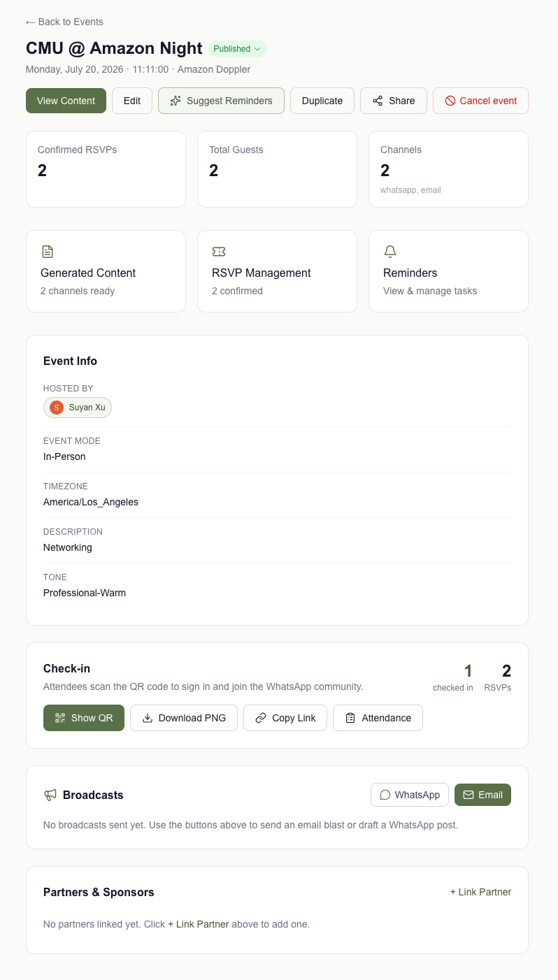Click the download icon beside Download PNG
The image size is (558, 980).
click(148, 718)
